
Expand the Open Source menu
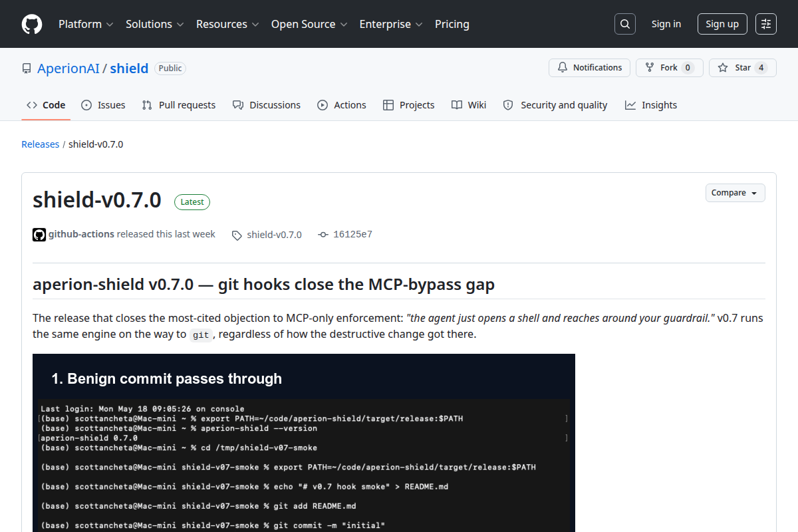click(309, 24)
